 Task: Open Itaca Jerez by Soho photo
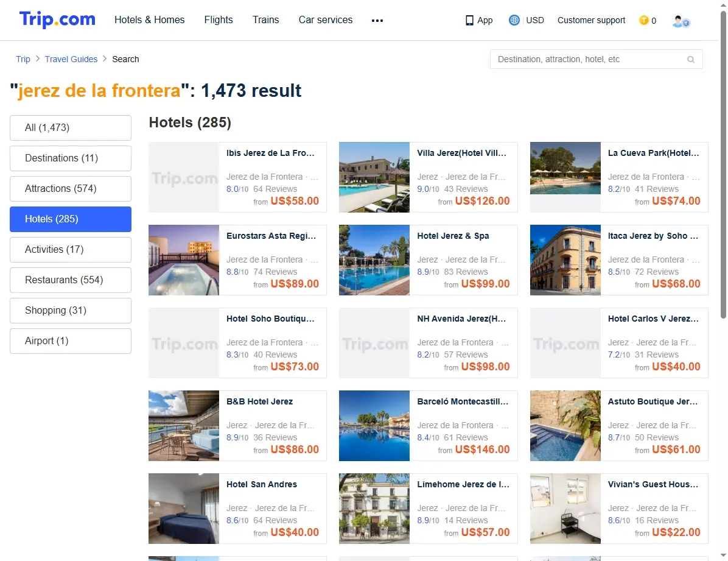[565, 260]
